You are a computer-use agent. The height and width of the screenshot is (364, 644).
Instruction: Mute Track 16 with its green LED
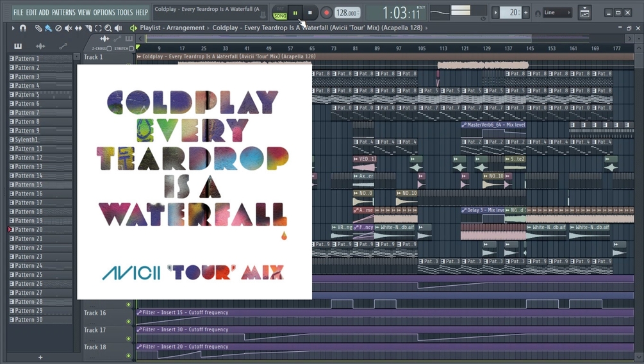(x=129, y=322)
